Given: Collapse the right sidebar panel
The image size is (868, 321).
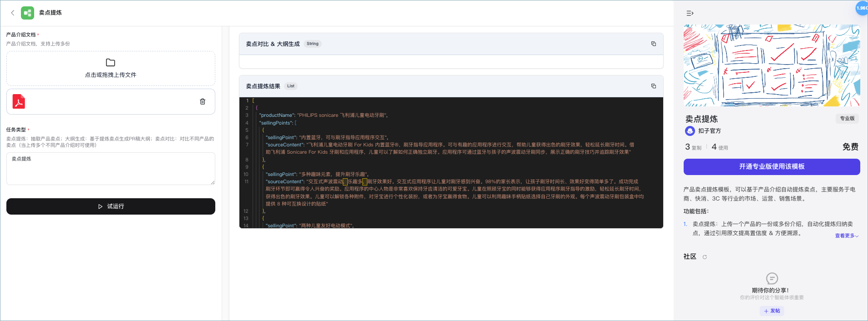Looking at the screenshot, I should [x=690, y=13].
